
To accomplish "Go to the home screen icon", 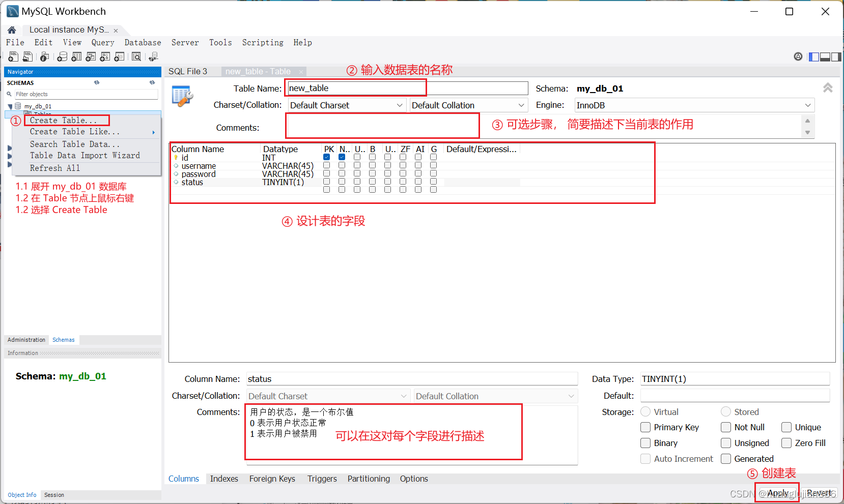I will pos(12,30).
